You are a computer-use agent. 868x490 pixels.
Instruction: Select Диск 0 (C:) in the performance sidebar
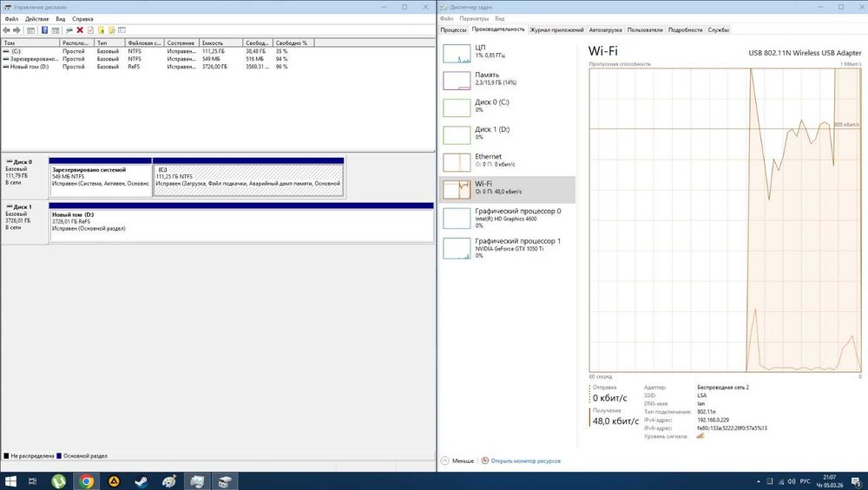(x=507, y=108)
